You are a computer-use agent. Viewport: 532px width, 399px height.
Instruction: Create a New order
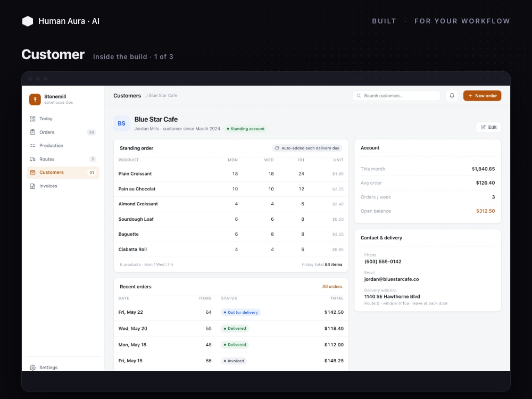(x=482, y=96)
